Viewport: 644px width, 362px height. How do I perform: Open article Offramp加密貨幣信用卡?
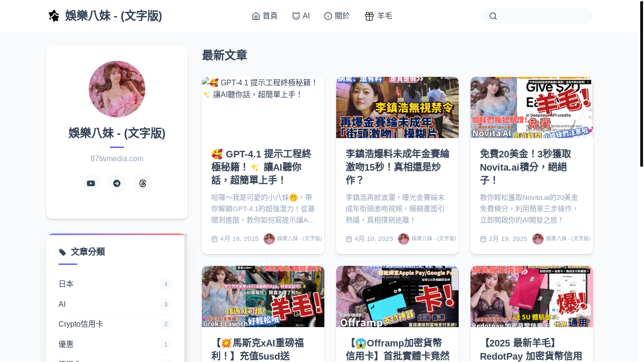click(x=397, y=349)
